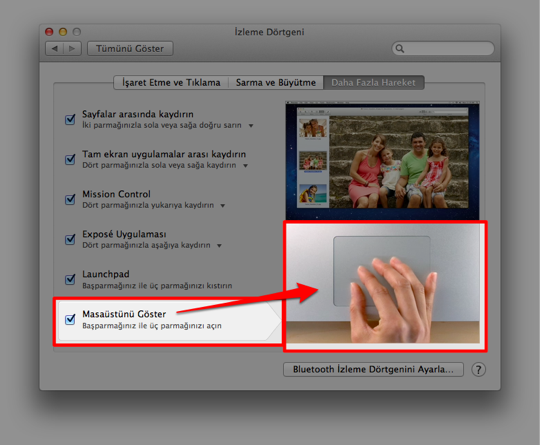The width and height of the screenshot is (540, 445).
Task: Click the search magnifier icon
Action: (x=400, y=49)
